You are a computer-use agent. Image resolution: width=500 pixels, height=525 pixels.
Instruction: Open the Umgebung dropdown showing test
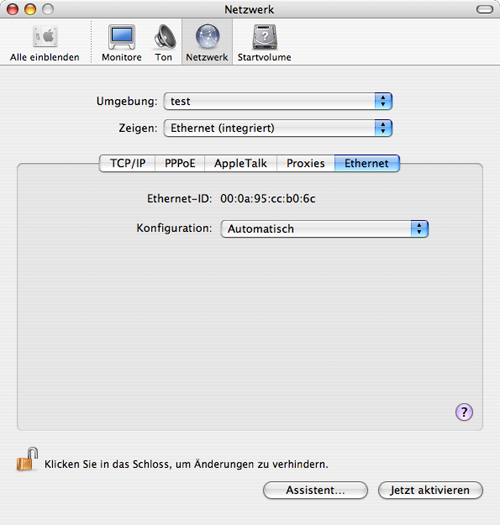[278, 101]
